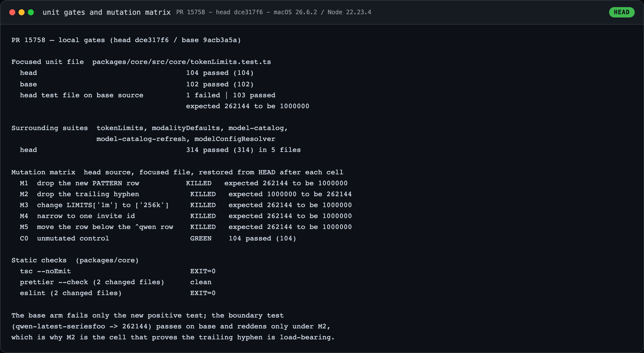Click the title 'unit gates and mutation matrix'
The width and height of the screenshot is (644, 353).
106,12
